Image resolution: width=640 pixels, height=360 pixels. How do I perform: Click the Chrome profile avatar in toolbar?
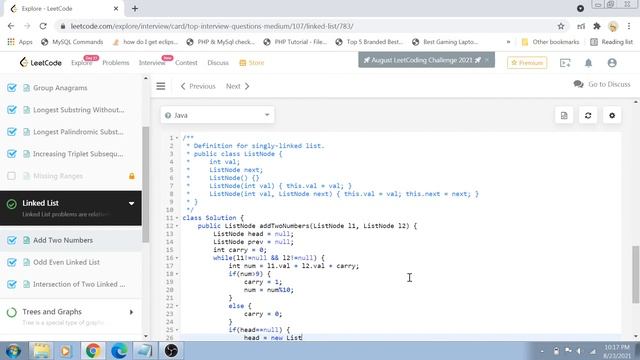click(x=613, y=26)
